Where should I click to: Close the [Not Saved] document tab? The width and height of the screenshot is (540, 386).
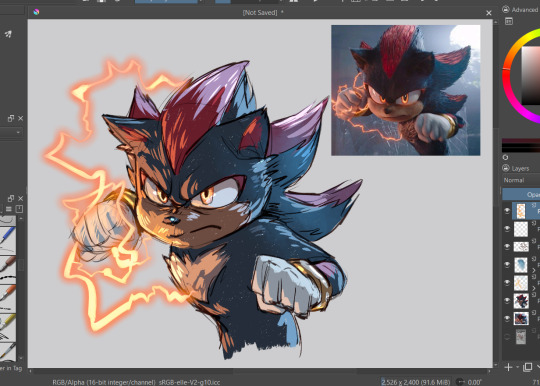[x=489, y=13]
